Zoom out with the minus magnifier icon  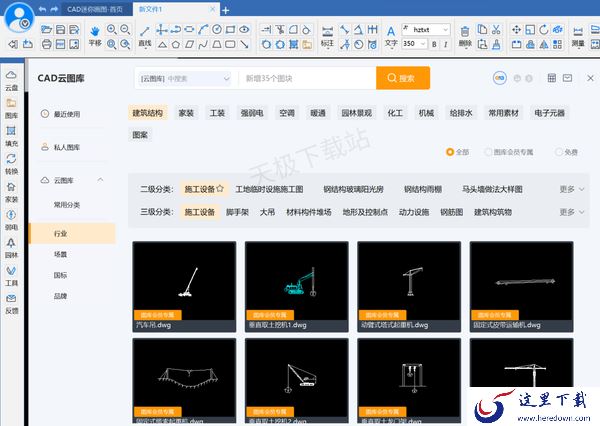125,29
